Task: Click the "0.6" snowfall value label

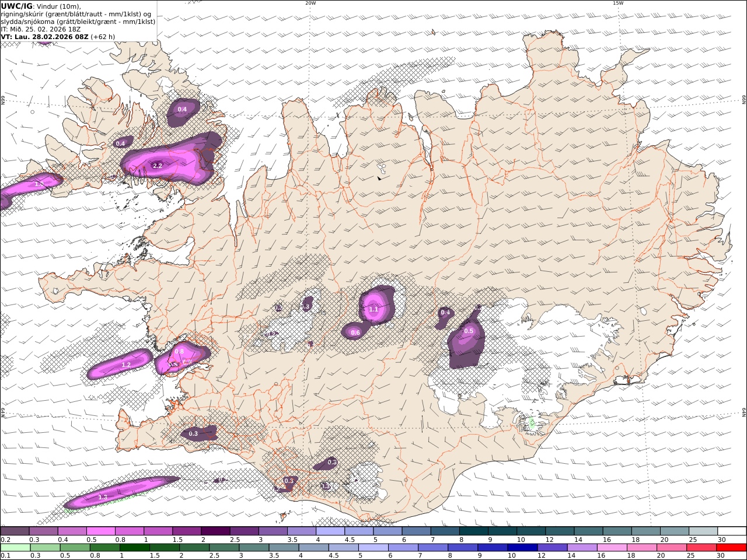Action: tap(355, 332)
